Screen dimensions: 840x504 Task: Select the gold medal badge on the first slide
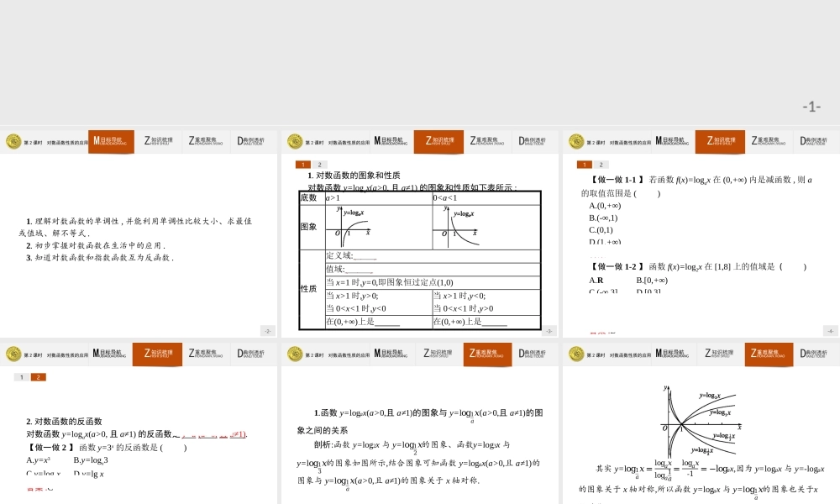[13, 141]
